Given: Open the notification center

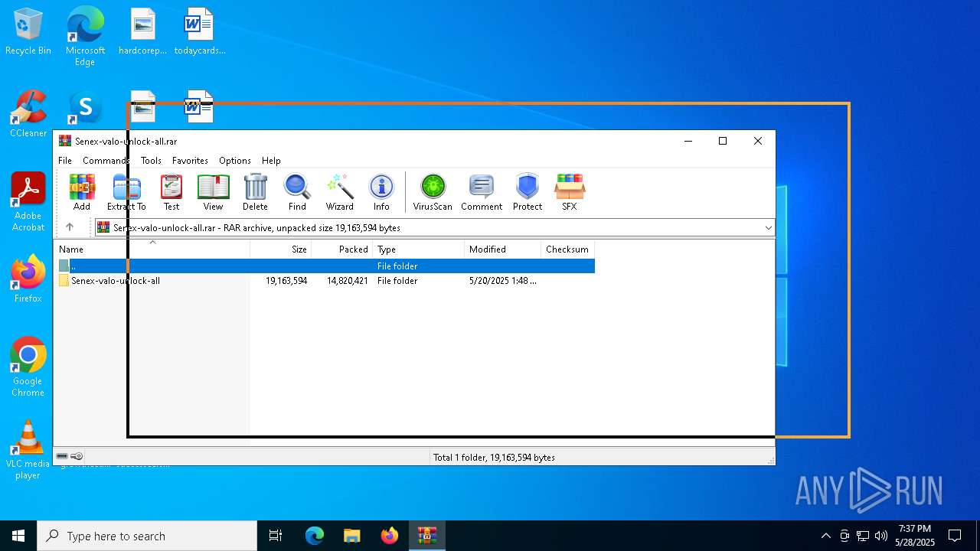Looking at the screenshot, I should [955, 536].
